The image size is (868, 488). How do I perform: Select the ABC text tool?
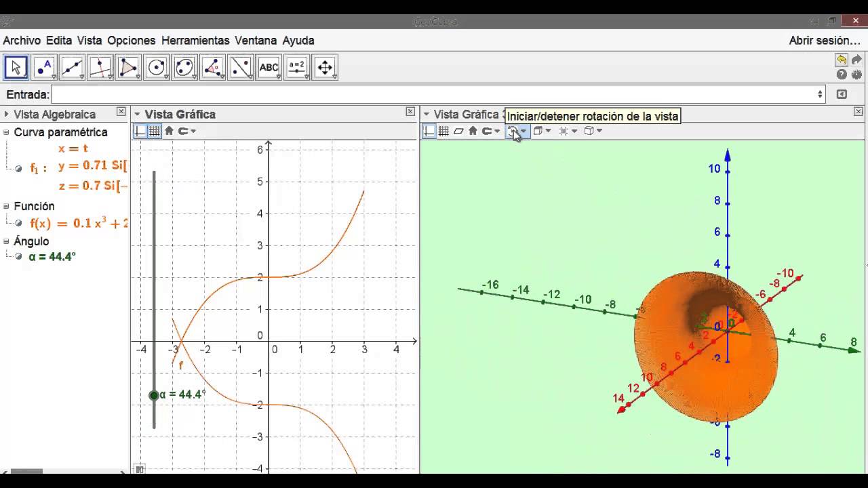click(269, 67)
